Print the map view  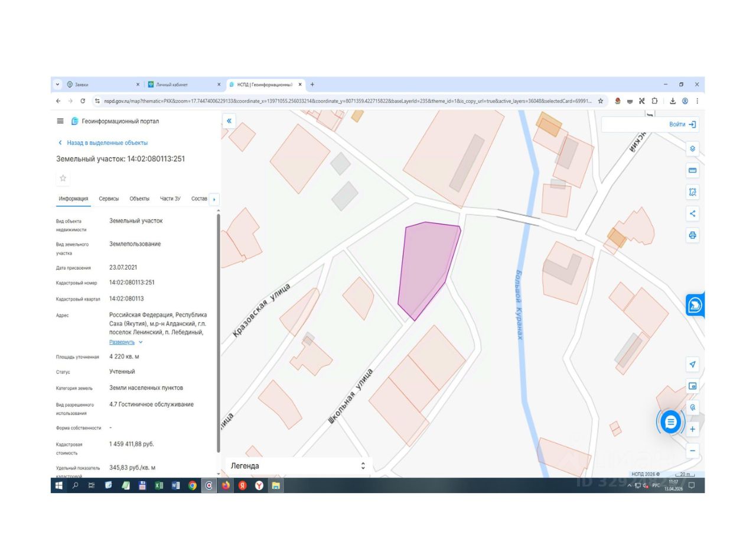[692, 235]
